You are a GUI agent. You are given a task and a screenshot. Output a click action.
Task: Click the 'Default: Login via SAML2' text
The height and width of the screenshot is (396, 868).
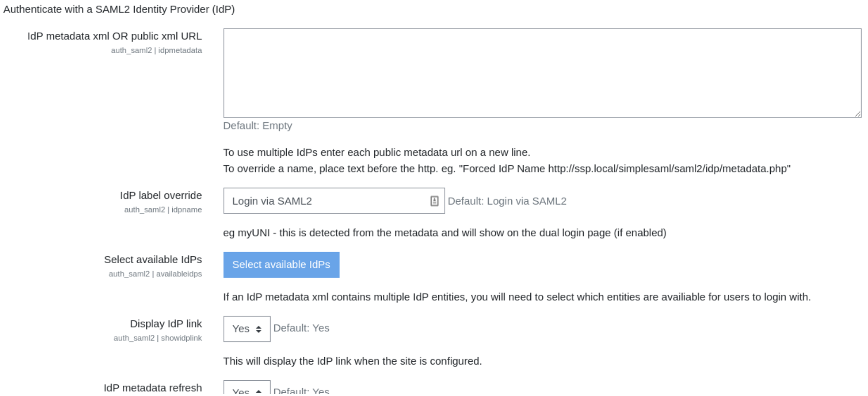coord(507,201)
